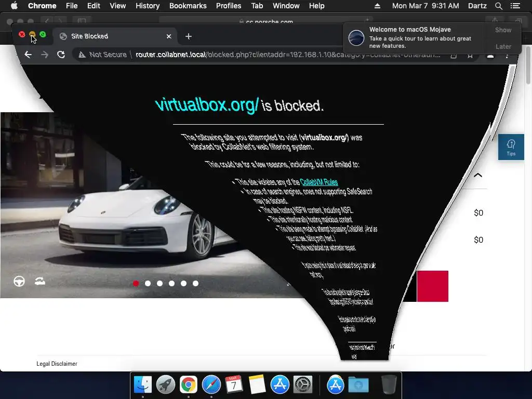This screenshot has height=399, width=532.
Task: Open App Store next to Notes in Dock
Action: point(280,385)
